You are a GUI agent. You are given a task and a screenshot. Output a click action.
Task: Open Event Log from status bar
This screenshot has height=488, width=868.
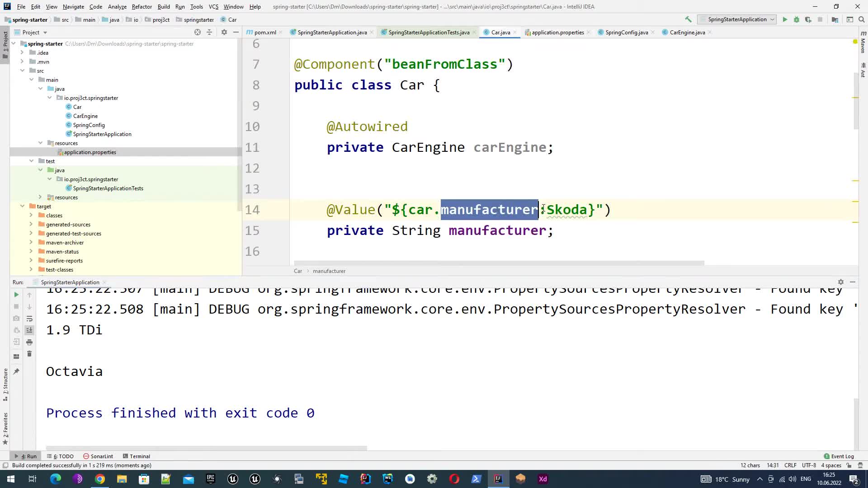[x=839, y=456]
